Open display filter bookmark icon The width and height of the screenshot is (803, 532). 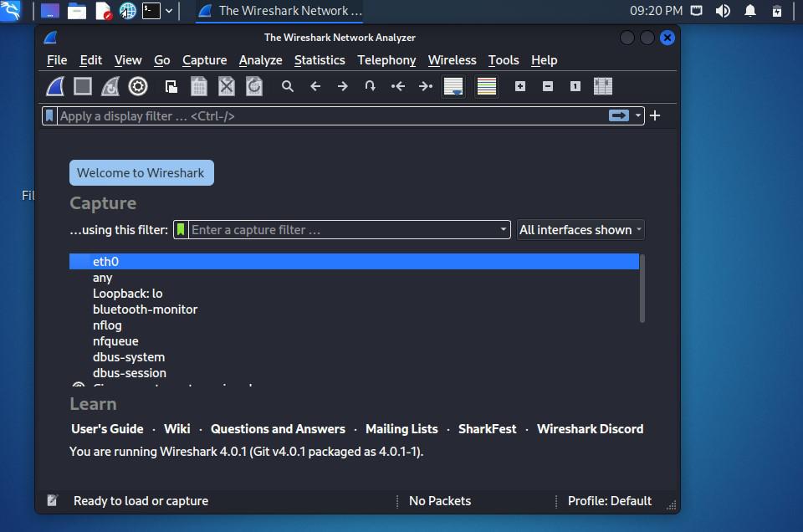tap(49, 115)
